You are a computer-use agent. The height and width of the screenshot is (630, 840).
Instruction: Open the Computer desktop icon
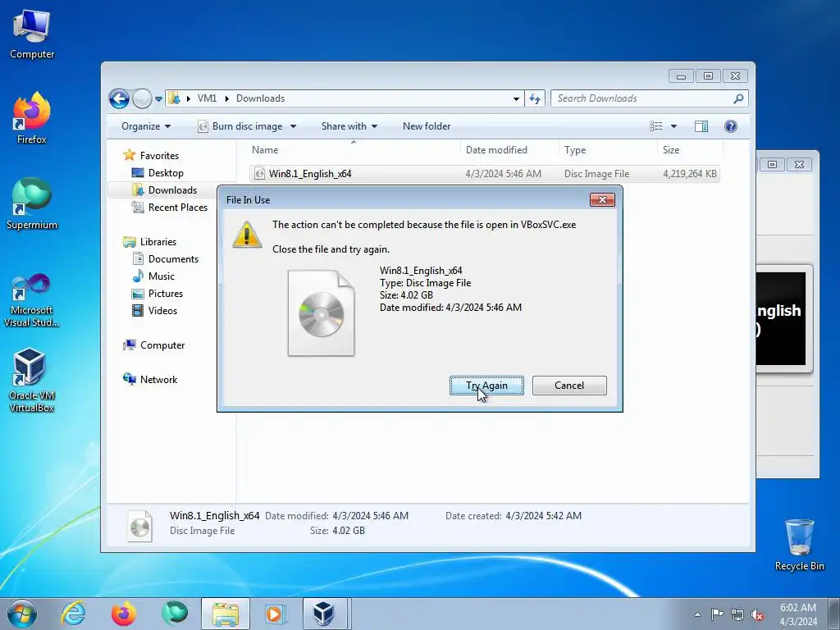pos(32,34)
